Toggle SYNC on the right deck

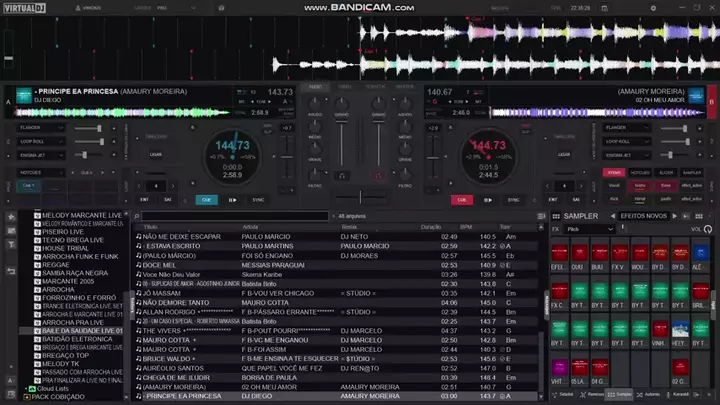point(514,199)
